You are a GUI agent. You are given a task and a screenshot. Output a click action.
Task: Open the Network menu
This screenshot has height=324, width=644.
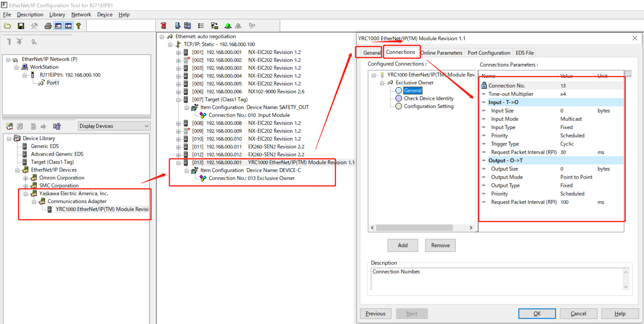[81, 15]
